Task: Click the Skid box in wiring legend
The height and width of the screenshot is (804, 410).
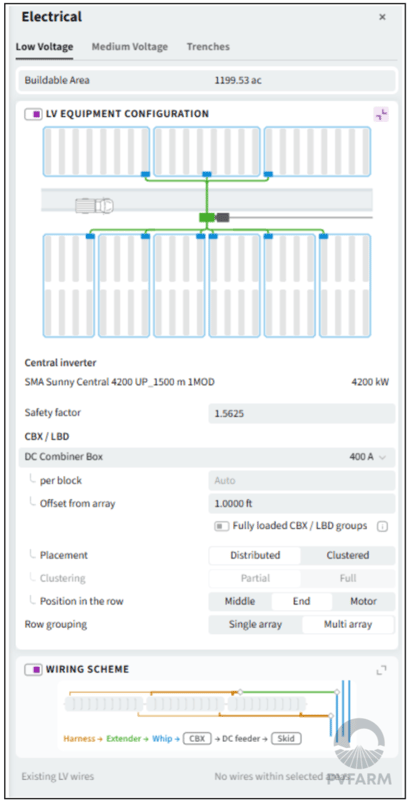Action: (286, 739)
